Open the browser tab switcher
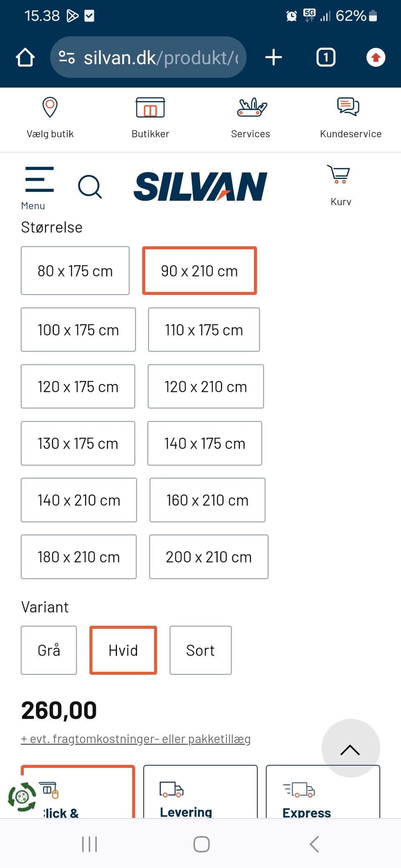This screenshot has width=401, height=868. [x=326, y=57]
